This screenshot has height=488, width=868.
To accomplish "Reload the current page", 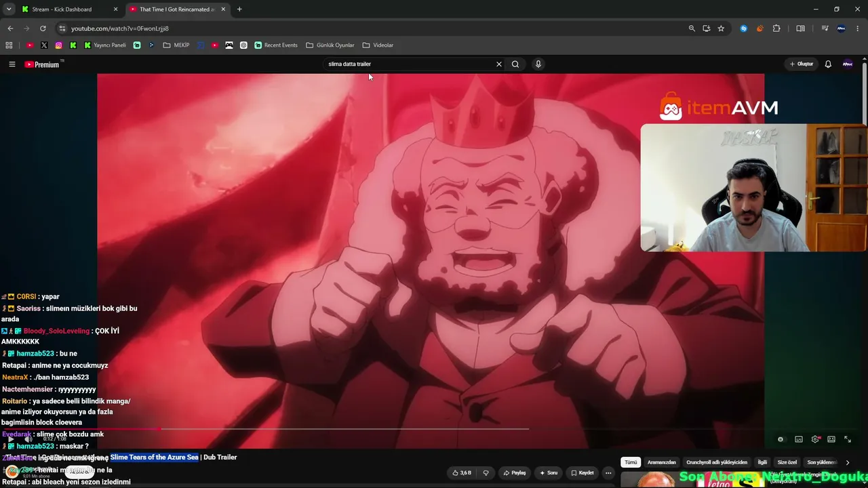I will pos(43,28).
